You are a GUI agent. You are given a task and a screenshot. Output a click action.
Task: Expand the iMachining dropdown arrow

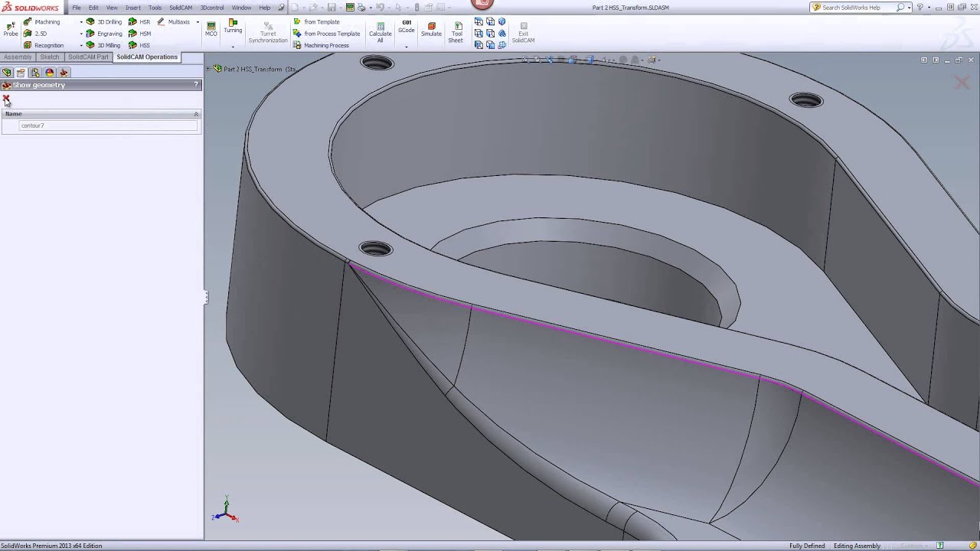(x=81, y=22)
